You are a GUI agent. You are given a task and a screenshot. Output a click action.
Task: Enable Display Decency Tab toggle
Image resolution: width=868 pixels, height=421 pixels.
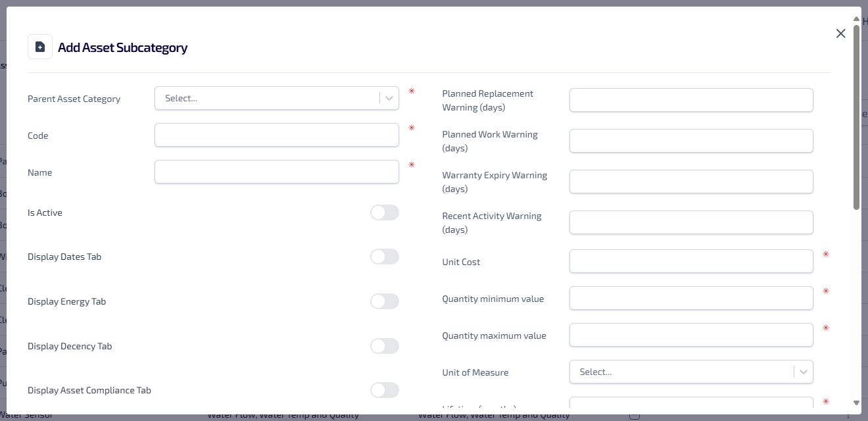pyautogui.click(x=384, y=346)
